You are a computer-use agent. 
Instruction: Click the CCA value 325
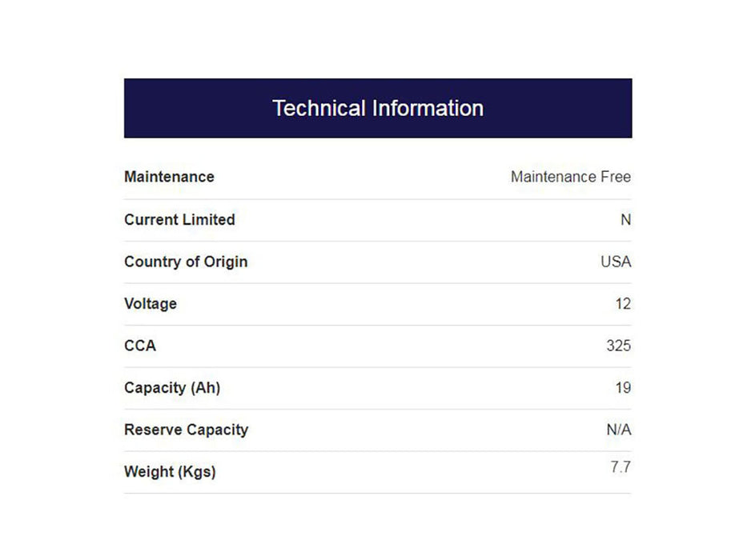(618, 346)
